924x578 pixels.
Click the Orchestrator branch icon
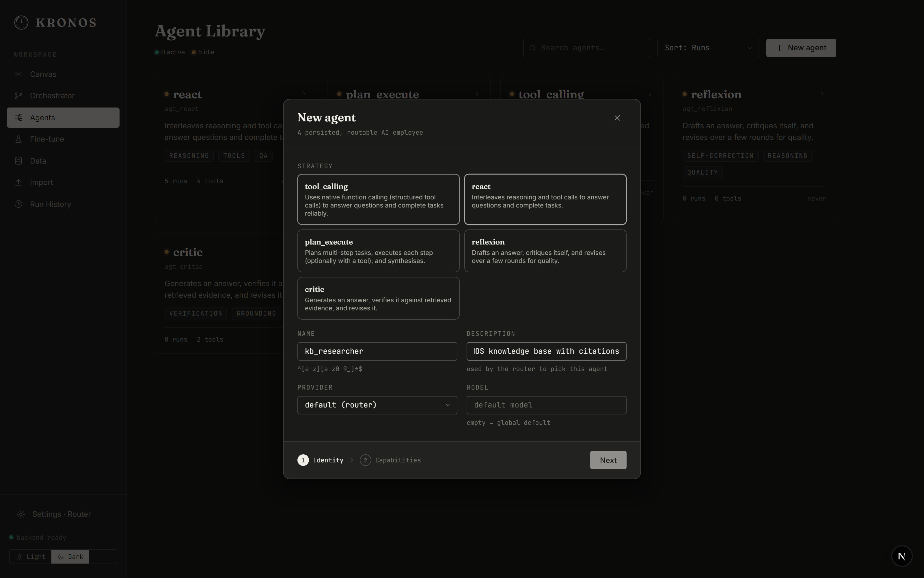click(x=18, y=96)
